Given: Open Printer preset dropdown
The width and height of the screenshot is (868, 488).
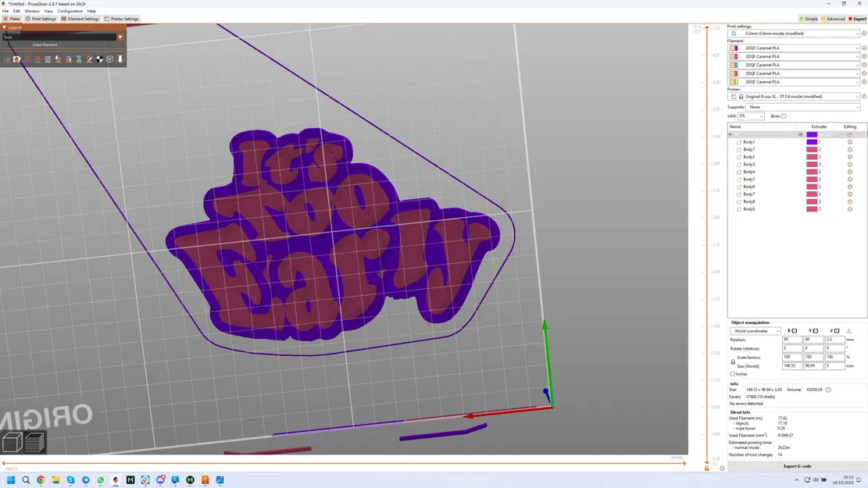Looking at the screenshot, I should pos(795,96).
